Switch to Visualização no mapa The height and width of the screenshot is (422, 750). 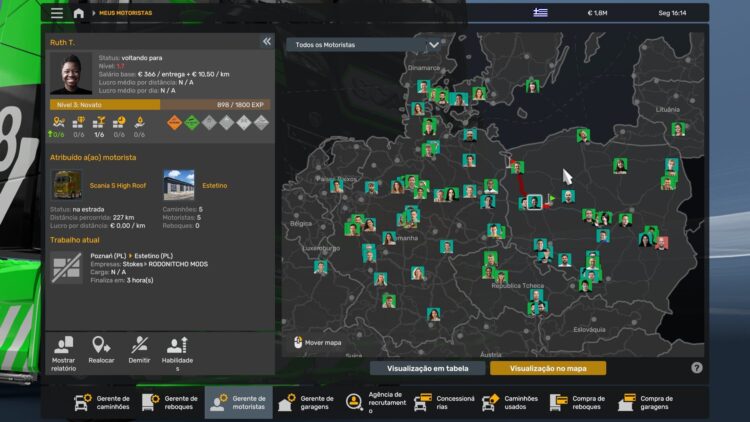coord(548,368)
